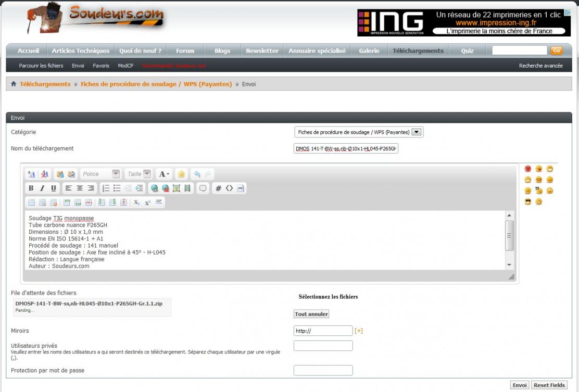Open the Catégorie dropdown
The width and height of the screenshot is (579, 392).
tap(416, 132)
